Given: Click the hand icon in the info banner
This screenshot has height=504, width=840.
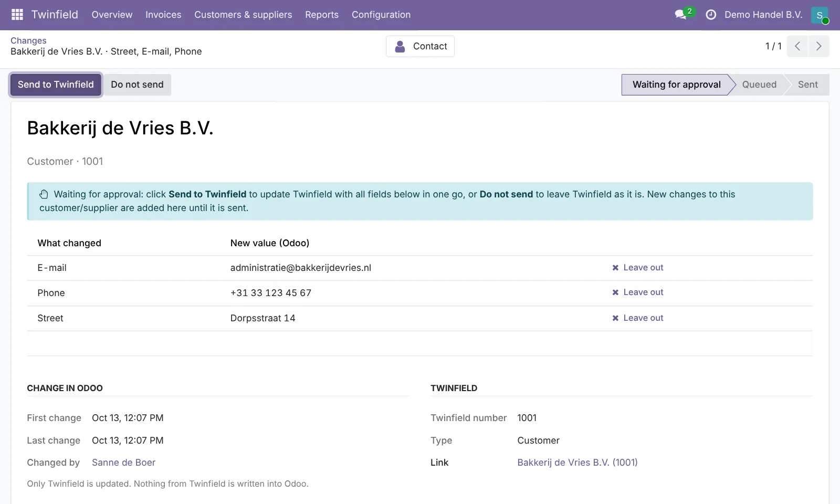Looking at the screenshot, I should click(44, 194).
